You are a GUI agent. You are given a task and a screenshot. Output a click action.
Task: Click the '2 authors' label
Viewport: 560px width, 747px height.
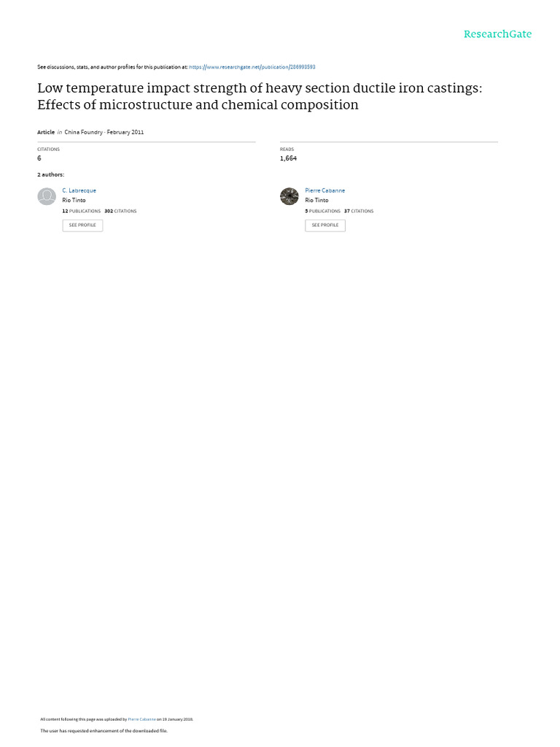pyautogui.click(x=51, y=174)
